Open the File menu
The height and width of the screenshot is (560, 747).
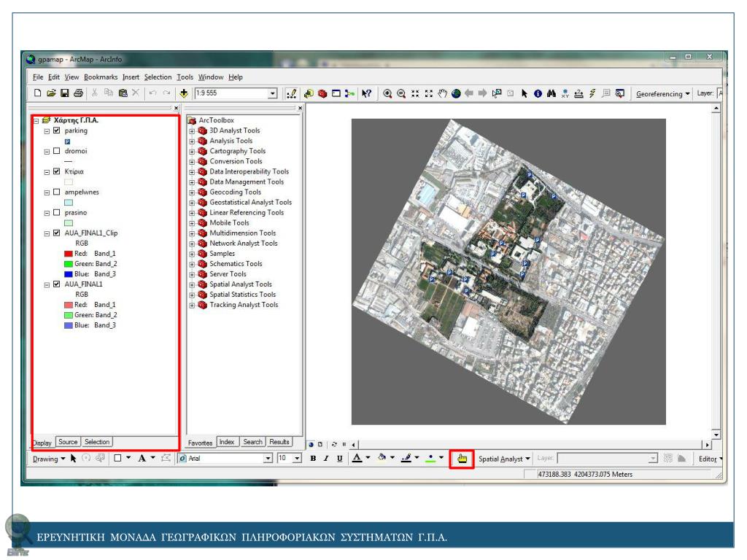click(x=38, y=77)
